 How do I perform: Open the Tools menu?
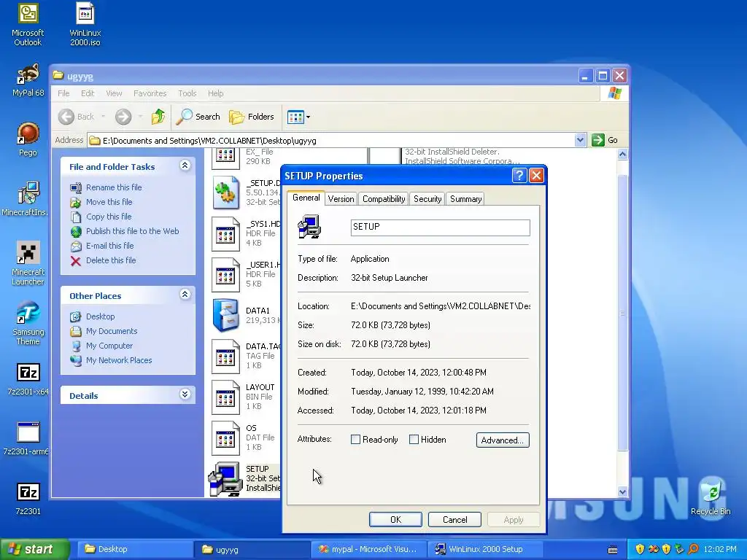[x=187, y=93]
